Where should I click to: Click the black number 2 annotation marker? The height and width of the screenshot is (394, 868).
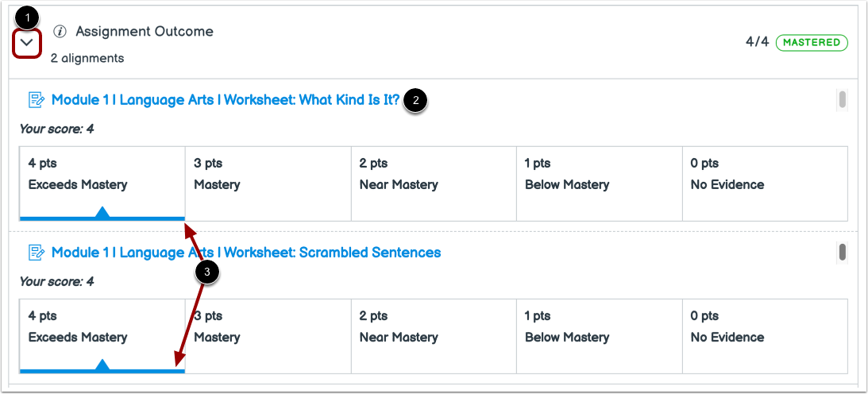415,101
